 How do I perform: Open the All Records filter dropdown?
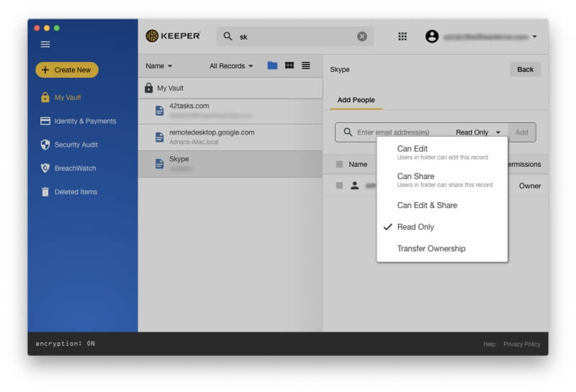click(231, 66)
